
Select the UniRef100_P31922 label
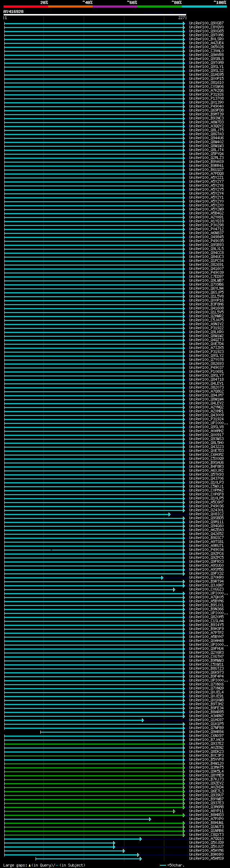pyautogui.click(x=206, y=328)
